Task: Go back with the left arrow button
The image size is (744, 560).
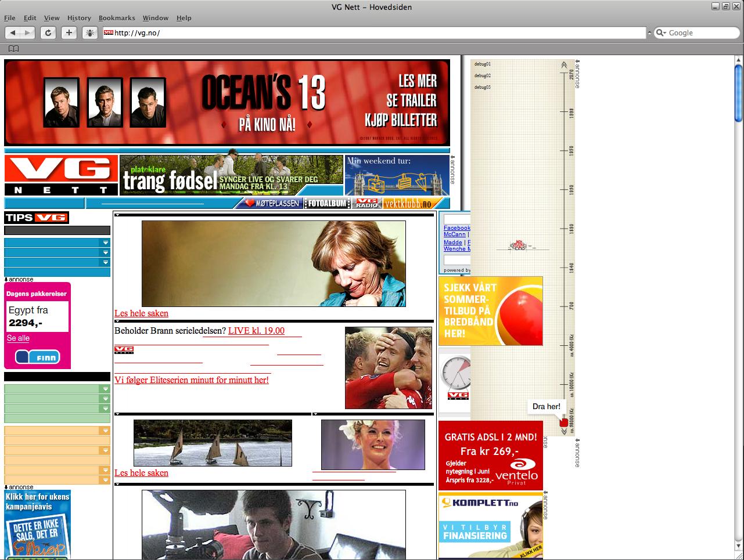Action: 13,33
